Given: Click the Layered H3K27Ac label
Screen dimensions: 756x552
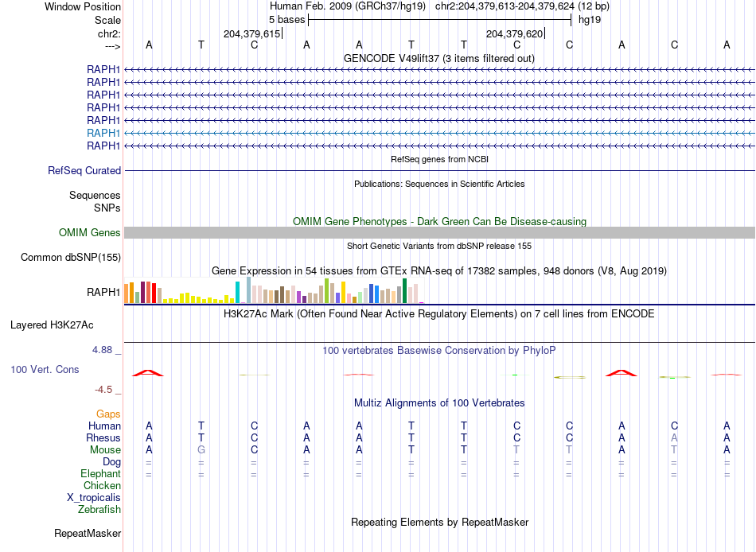Looking at the screenshot, I should click(52, 325).
